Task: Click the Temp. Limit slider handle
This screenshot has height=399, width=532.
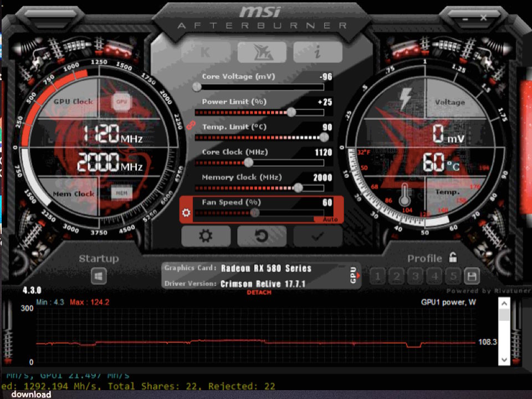Action: click(x=324, y=137)
